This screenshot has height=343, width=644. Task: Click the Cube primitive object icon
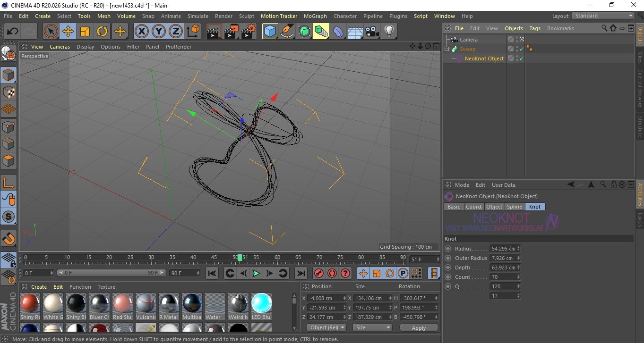270,32
